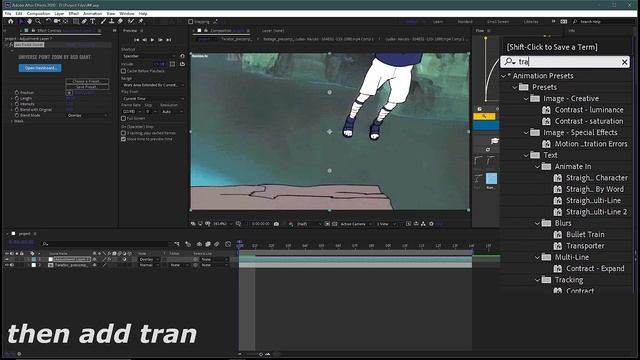Select the Roto Brush tool
Screen dimensions: 640x360
click(131, 22)
